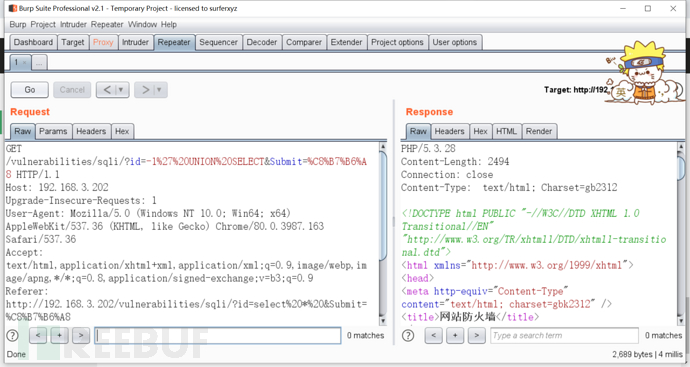Viewport: 690px width, 367px height.
Task: Close Repeater tab 1 with its x
Action: pyautogui.click(x=25, y=62)
